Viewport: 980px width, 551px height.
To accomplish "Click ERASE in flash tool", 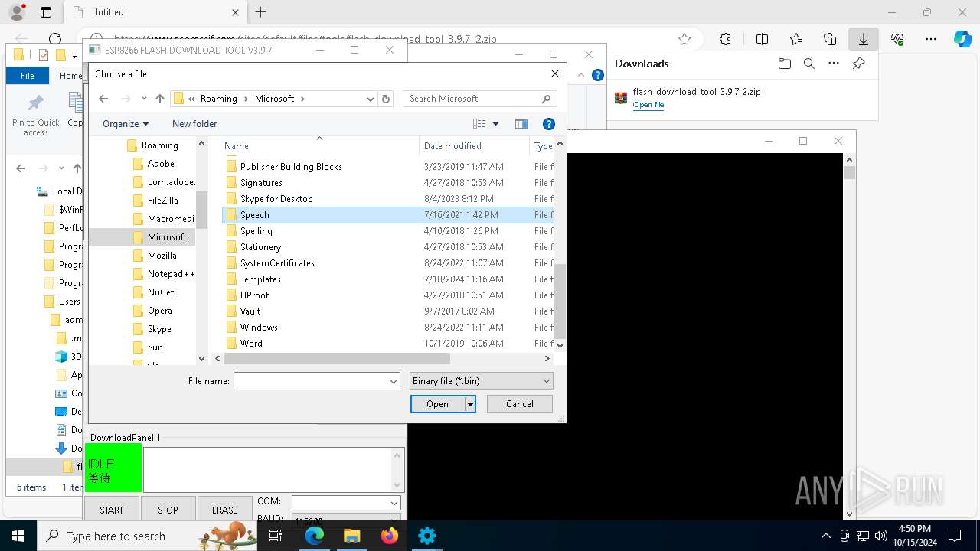I will pos(224,510).
